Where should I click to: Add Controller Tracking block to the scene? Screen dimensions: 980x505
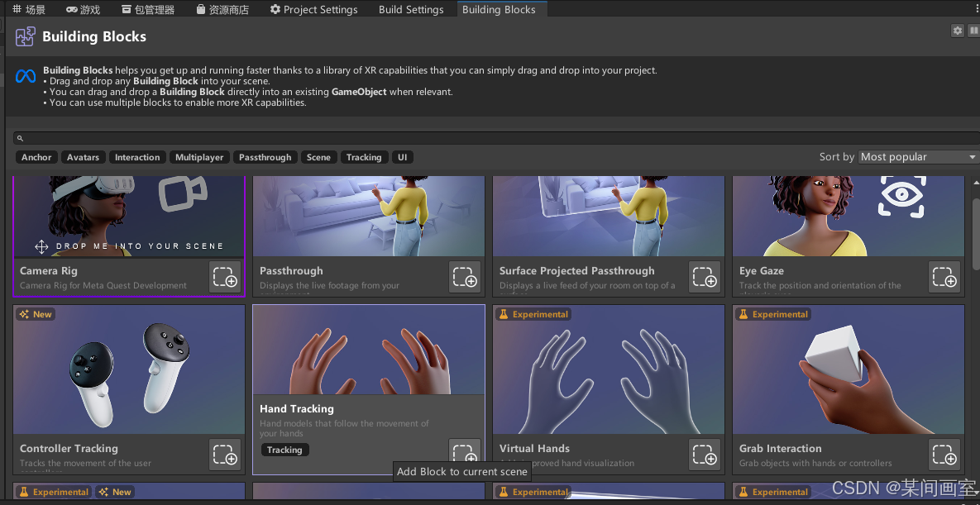point(225,455)
